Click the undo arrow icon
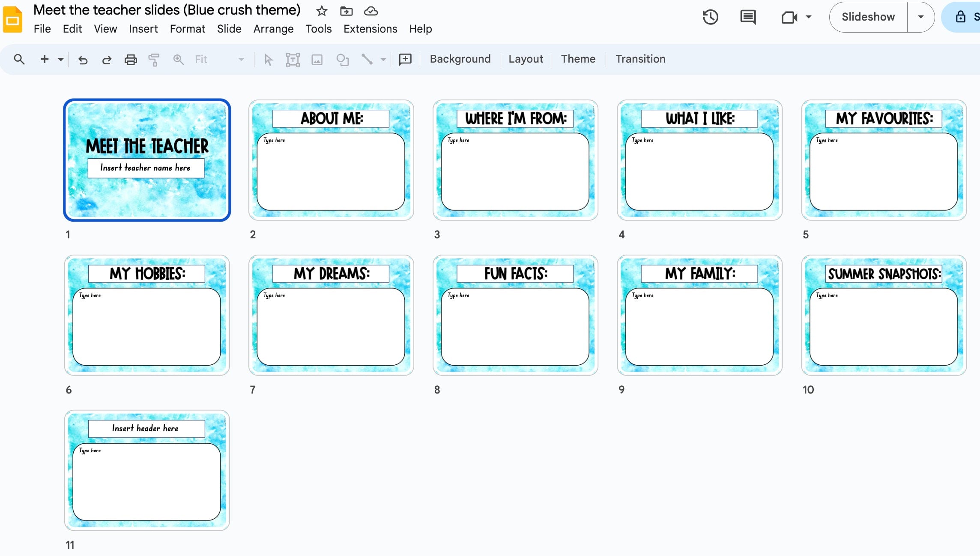The image size is (980, 556). click(83, 60)
